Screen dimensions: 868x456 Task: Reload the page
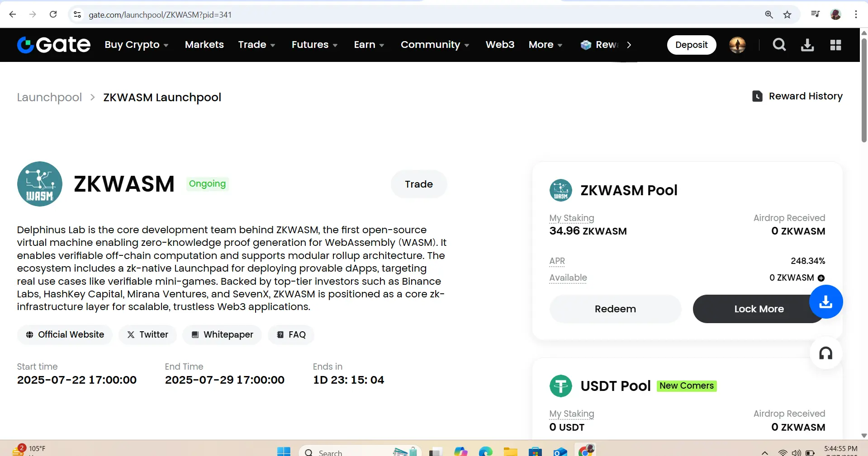click(x=53, y=14)
